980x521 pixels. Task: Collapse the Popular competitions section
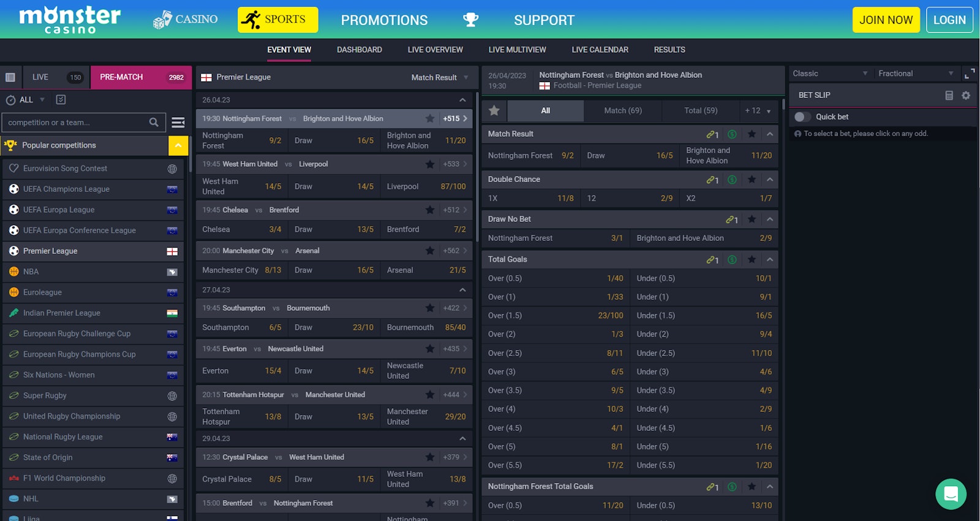click(x=177, y=145)
